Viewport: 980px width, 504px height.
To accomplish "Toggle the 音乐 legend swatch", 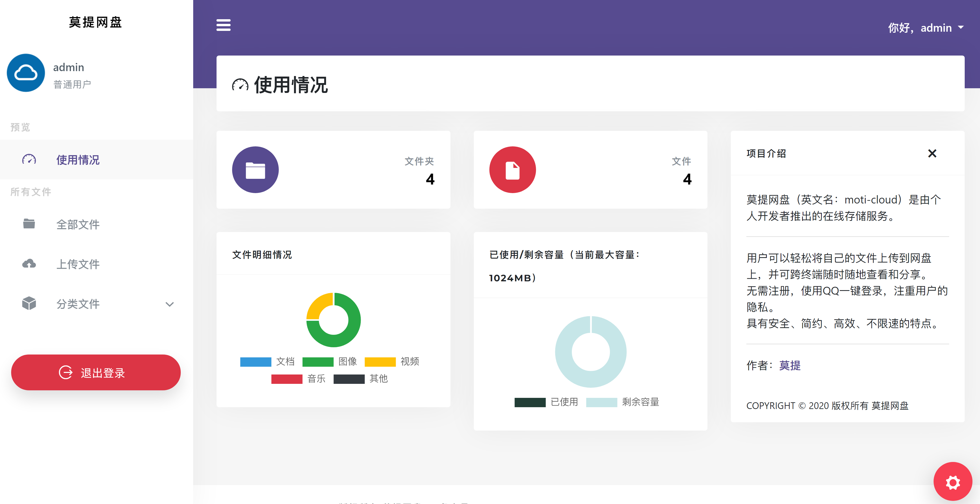I will tap(287, 379).
